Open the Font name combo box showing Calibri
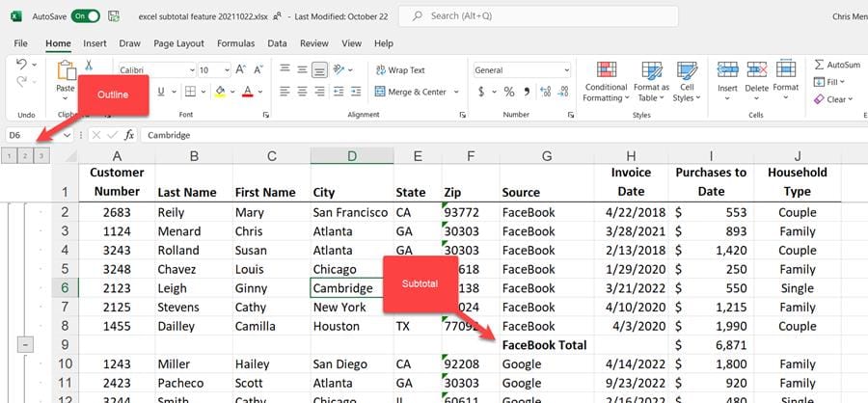This screenshot has height=403, width=868. [x=156, y=70]
